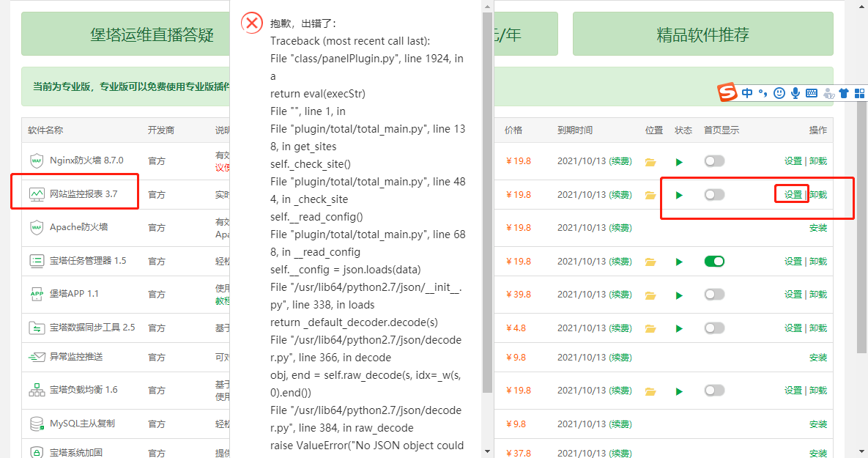Click 续费 in the 堡塔APP row
Image resolution: width=868 pixels, height=458 pixels.
pos(620,294)
